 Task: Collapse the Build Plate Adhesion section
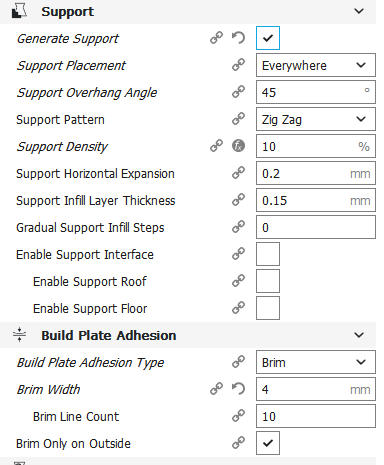[x=359, y=335]
